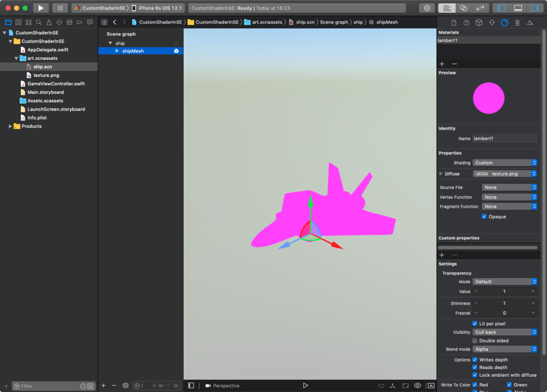The width and height of the screenshot is (547, 392).
Task: Show the Node inspector
Action: click(479, 22)
